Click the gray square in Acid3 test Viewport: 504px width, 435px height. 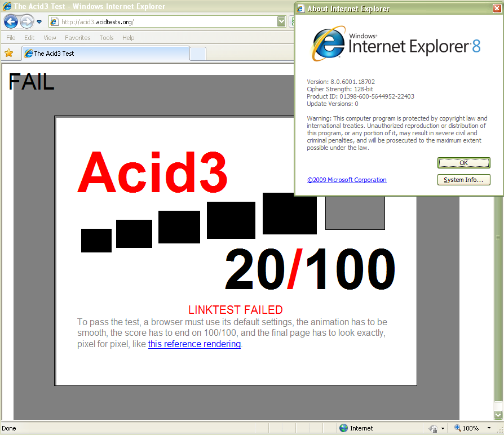point(355,212)
